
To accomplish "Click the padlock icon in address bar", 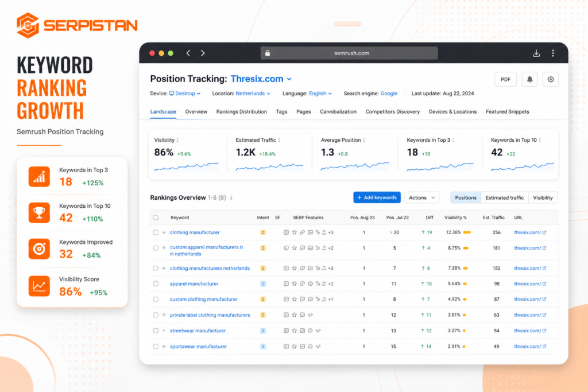I will [268, 53].
